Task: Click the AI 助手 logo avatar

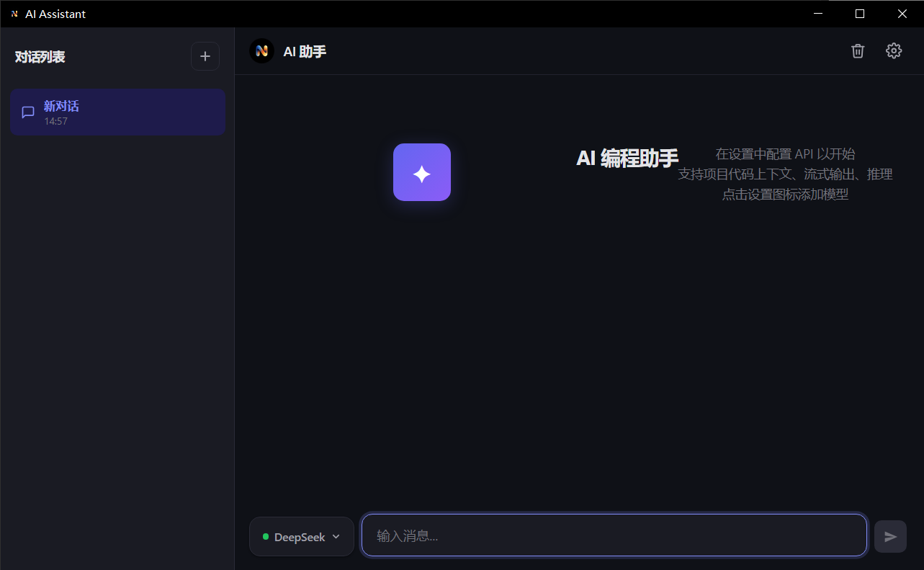Action: click(261, 50)
